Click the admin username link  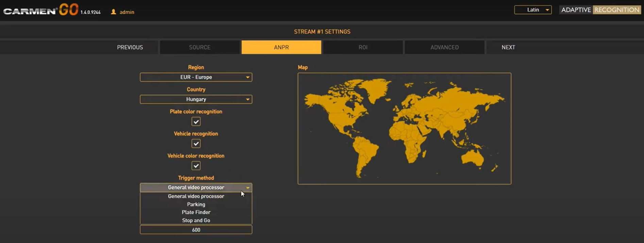point(127,12)
